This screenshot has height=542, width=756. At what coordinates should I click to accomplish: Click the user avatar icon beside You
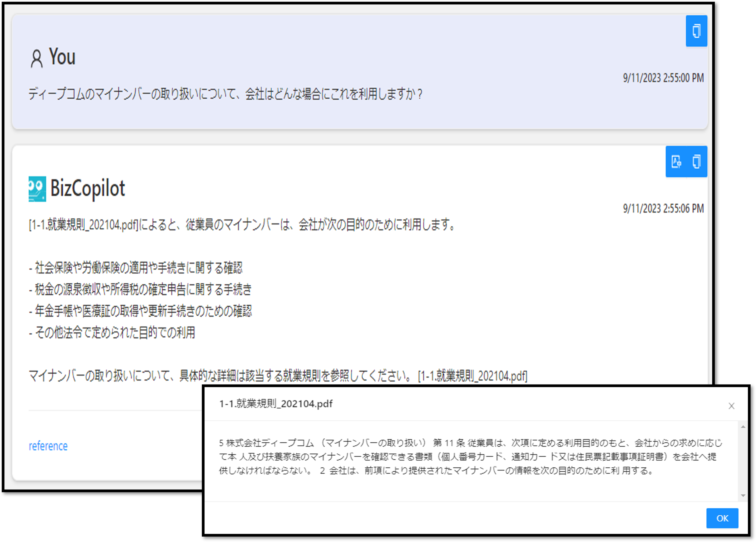click(37, 59)
